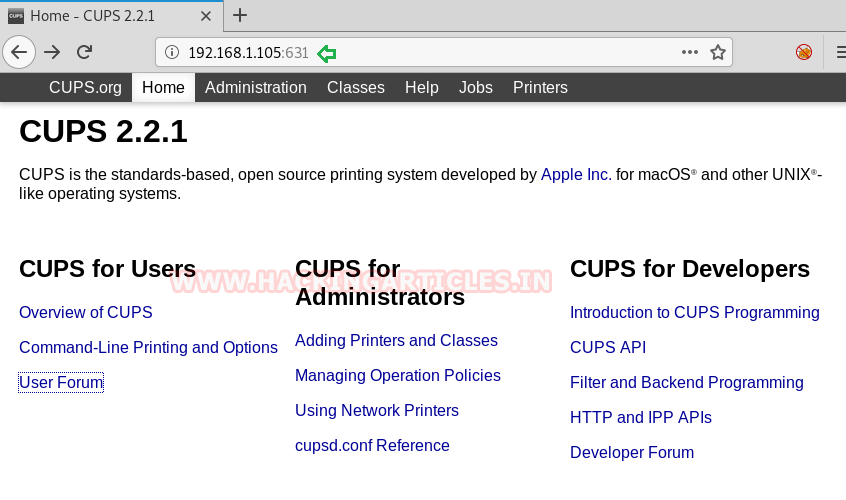Image resolution: width=846 pixels, height=500 pixels.
Task: Close the Home - CUPS 2.2.1 tab
Action: (206, 16)
